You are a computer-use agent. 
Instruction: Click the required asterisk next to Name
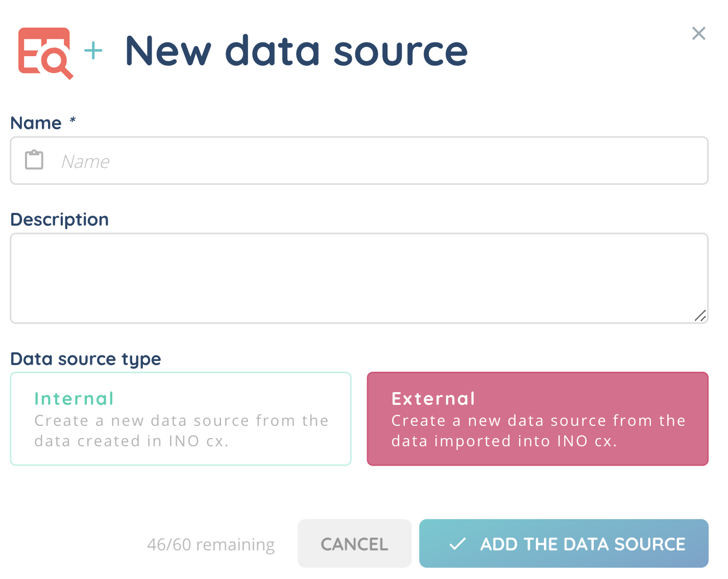tap(73, 120)
